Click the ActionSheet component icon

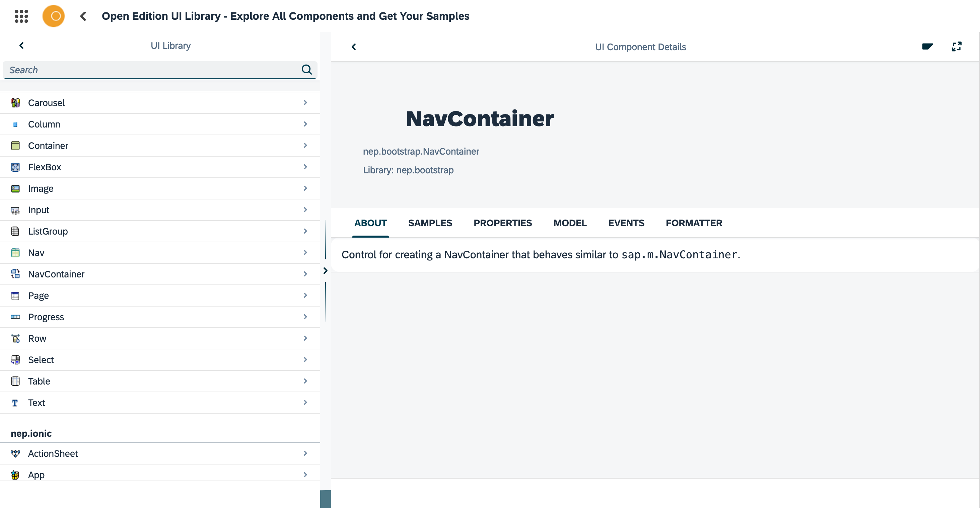coord(15,454)
